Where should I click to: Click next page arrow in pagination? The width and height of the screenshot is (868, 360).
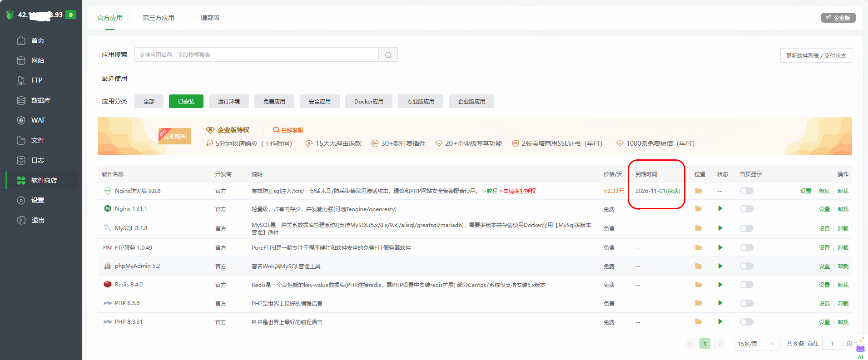pos(719,344)
